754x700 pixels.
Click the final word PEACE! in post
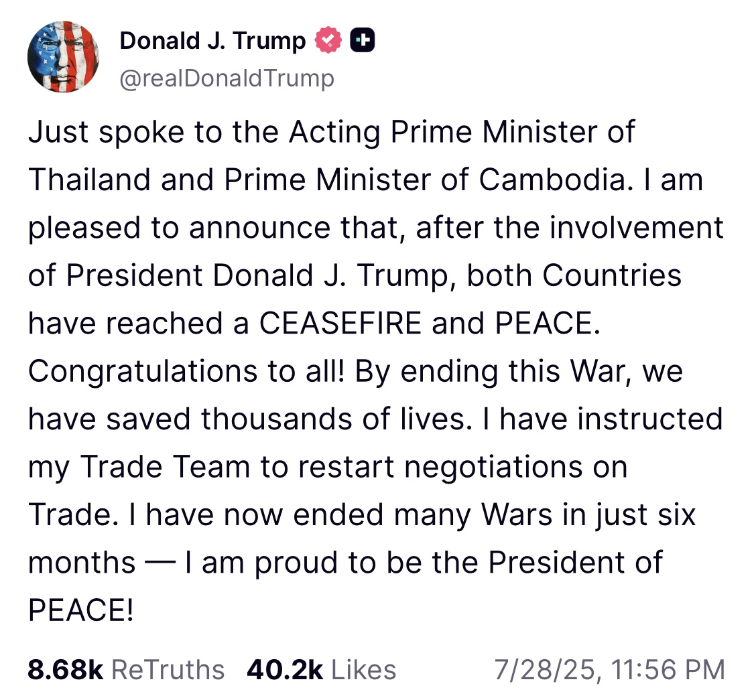pyautogui.click(x=81, y=610)
